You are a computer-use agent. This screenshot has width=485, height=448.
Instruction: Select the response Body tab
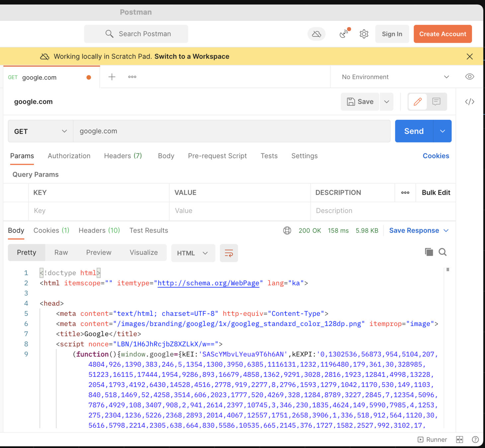16,231
